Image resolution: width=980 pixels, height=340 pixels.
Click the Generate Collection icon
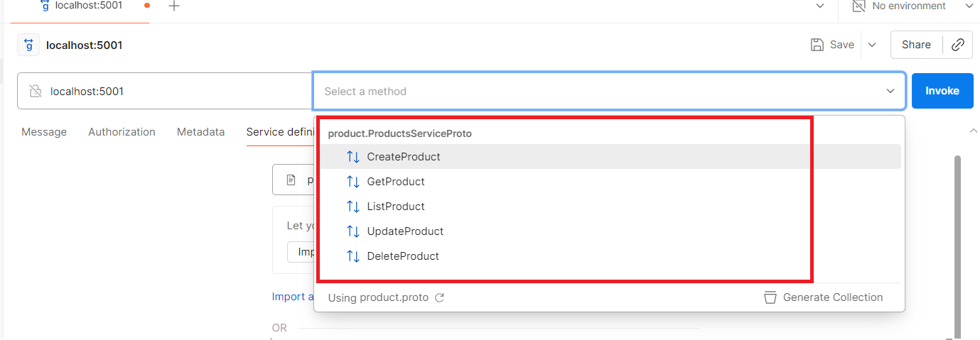click(x=770, y=297)
